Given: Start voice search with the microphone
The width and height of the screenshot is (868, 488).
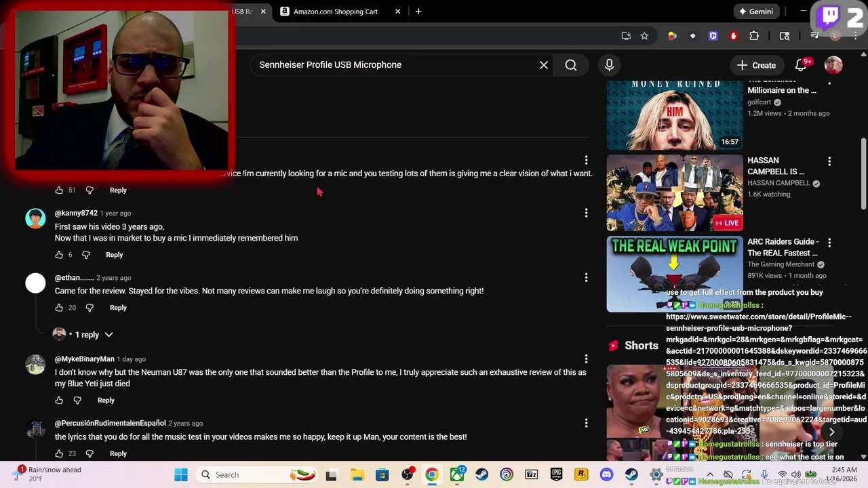Looking at the screenshot, I should [609, 65].
